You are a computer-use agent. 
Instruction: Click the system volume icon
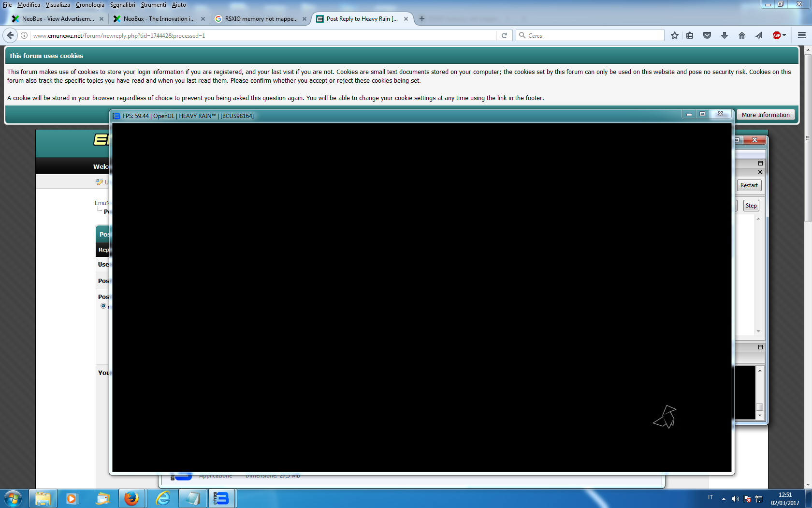point(735,499)
